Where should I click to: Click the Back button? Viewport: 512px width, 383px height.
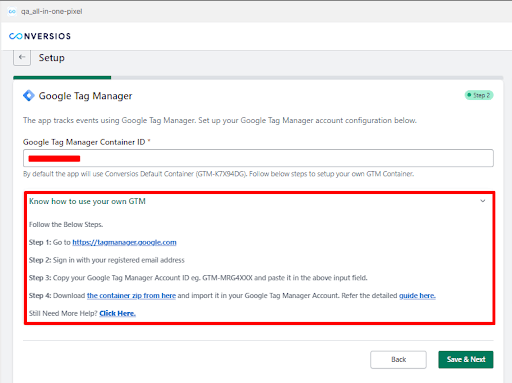pyautogui.click(x=398, y=360)
